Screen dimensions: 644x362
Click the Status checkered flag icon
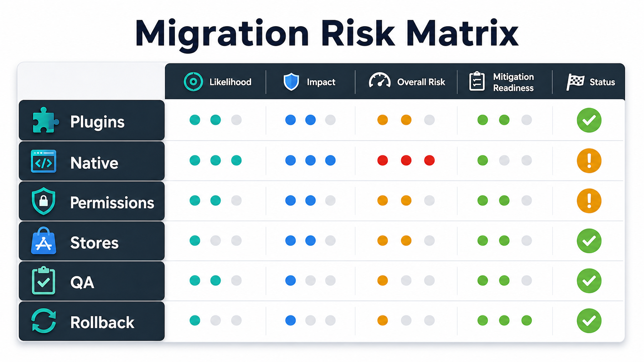[575, 82]
